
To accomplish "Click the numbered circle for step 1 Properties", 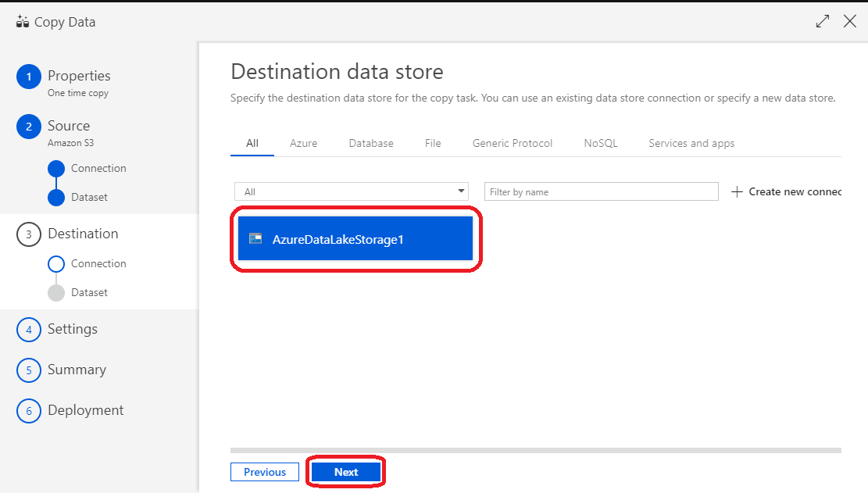I will coord(29,76).
